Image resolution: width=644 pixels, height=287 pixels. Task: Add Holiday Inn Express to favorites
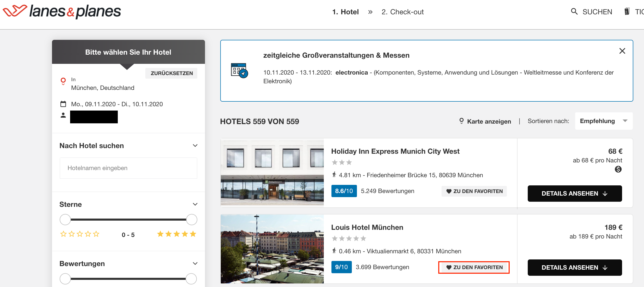point(474,191)
